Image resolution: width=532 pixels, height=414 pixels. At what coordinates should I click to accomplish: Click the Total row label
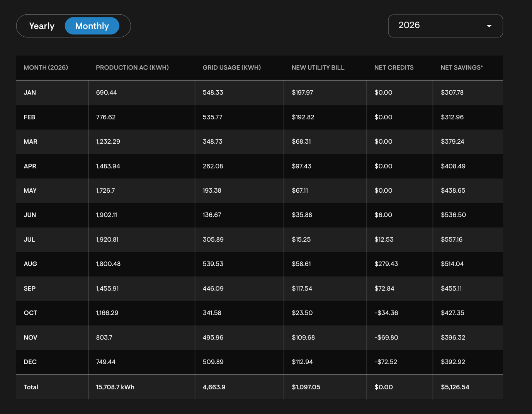tap(31, 387)
